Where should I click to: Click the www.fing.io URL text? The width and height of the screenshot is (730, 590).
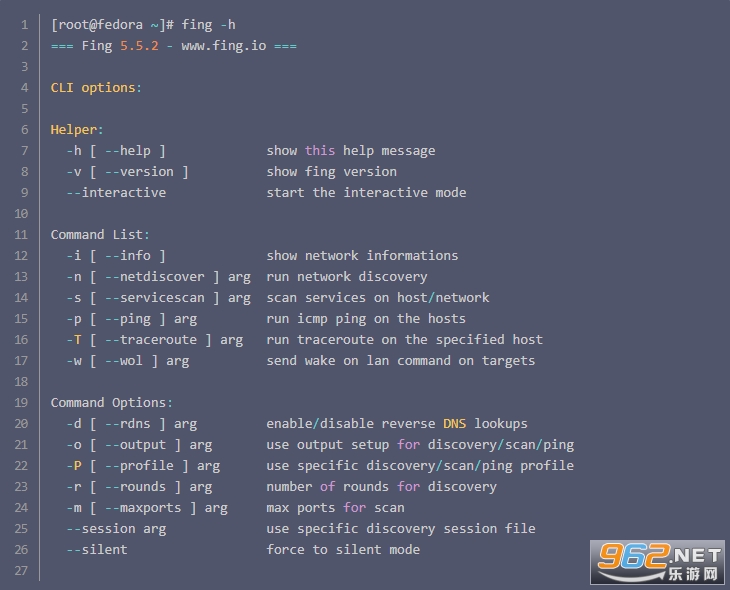223,45
